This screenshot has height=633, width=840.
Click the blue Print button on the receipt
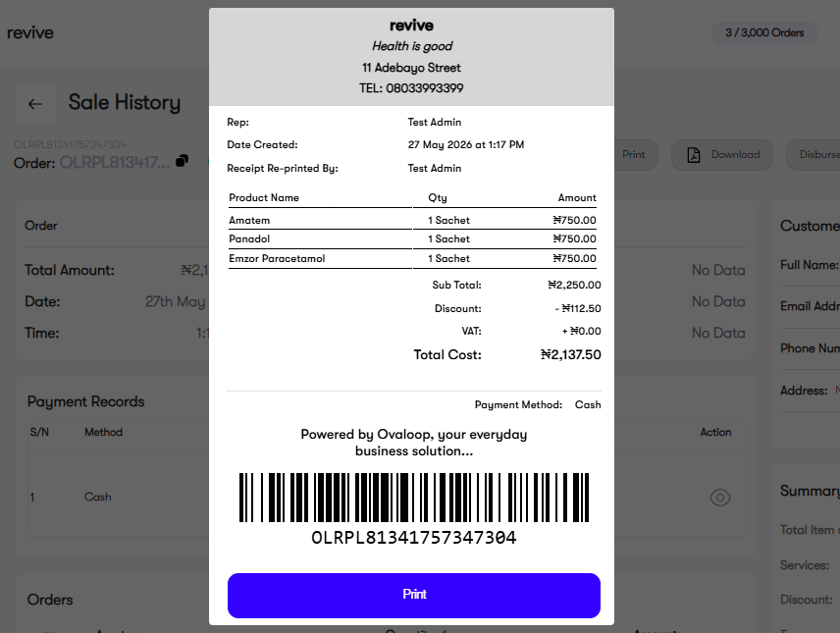pos(413,596)
